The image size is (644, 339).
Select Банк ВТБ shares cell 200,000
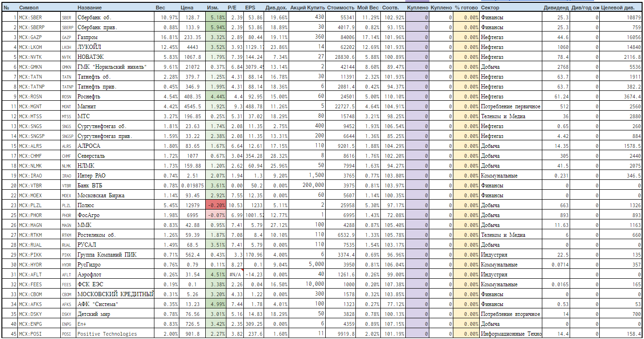pyautogui.click(x=307, y=186)
